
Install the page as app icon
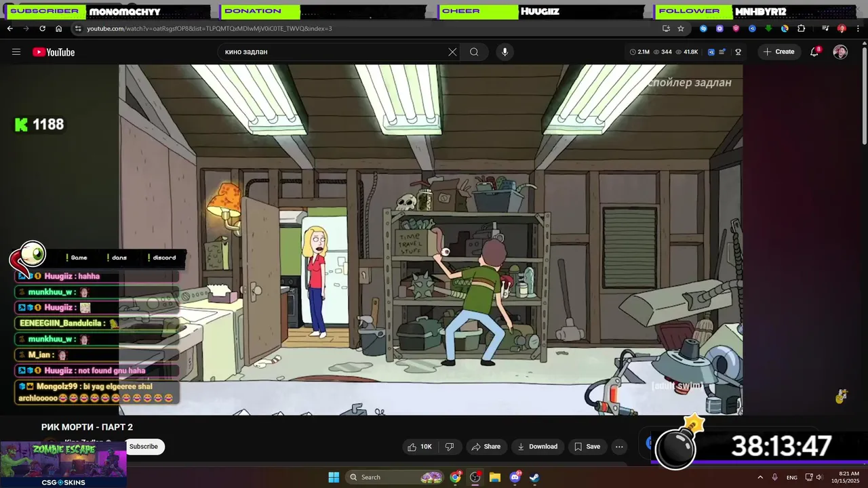coord(666,28)
